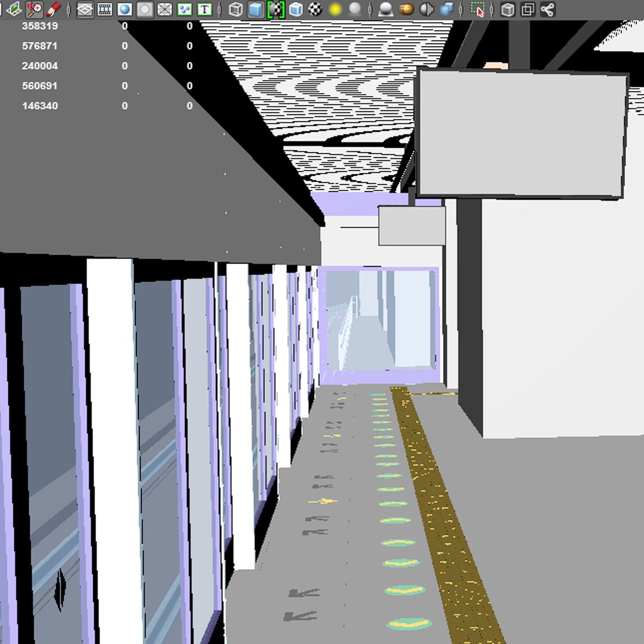This screenshot has height=644, width=644.
Task: Click the T text label icon
Action: point(205,9)
